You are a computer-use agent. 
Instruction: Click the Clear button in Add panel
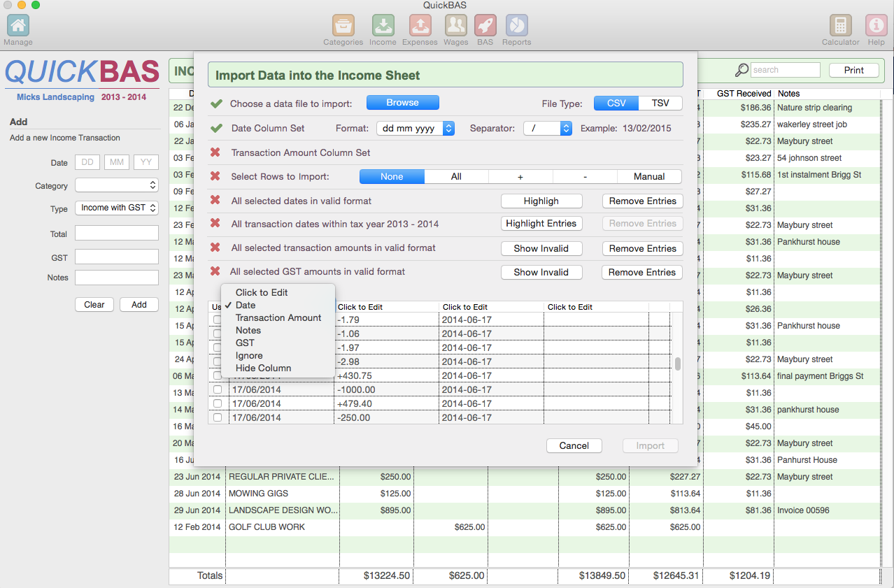[x=94, y=304]
